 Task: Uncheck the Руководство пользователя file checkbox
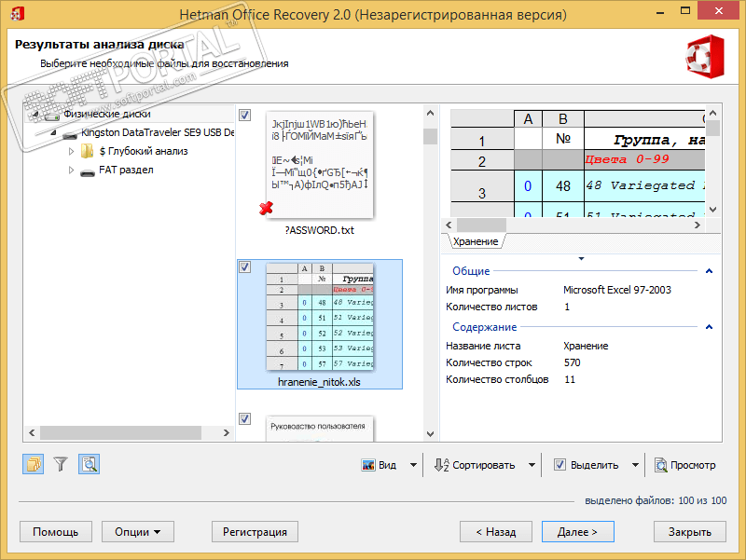click(x=244, y=418)
